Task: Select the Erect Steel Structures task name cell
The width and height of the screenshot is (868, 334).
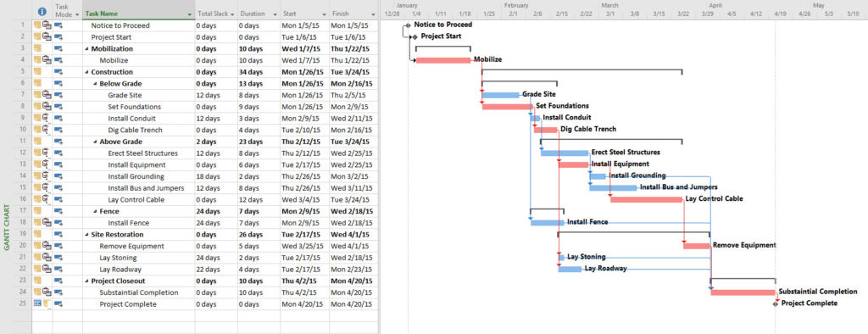Action: click(x=139, y=153)
